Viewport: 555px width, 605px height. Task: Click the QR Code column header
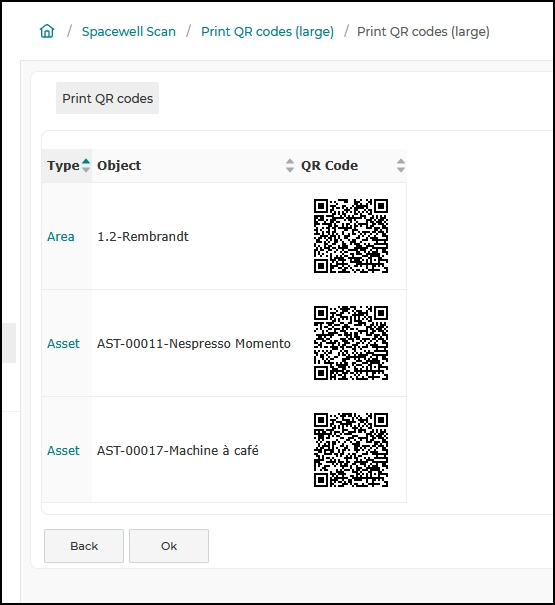coord(352,166)
